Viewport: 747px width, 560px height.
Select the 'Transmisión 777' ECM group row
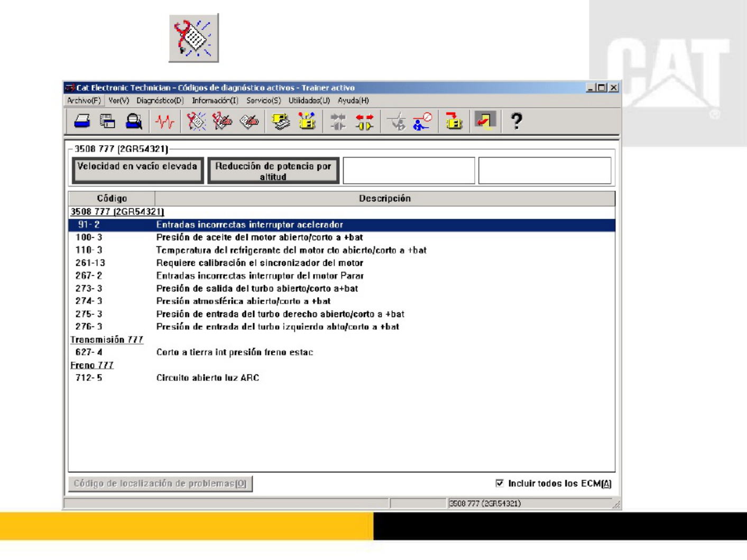point(342,340)
